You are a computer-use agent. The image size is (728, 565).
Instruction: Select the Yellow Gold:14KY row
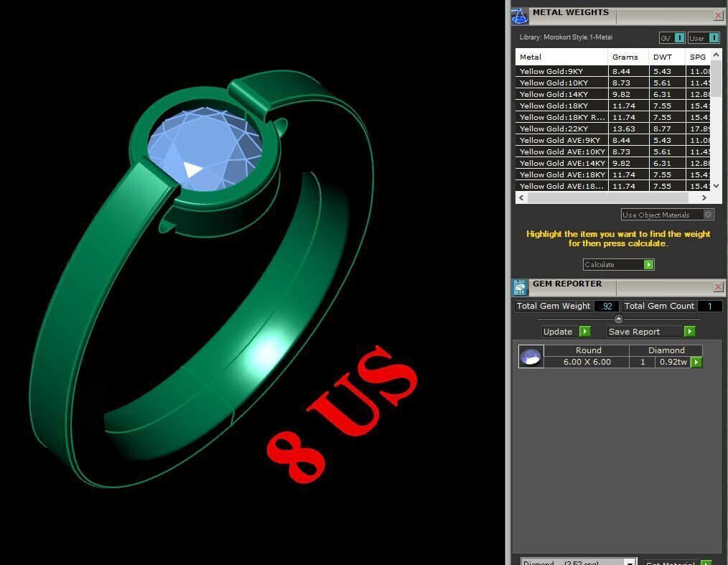[x=613, y=94]
